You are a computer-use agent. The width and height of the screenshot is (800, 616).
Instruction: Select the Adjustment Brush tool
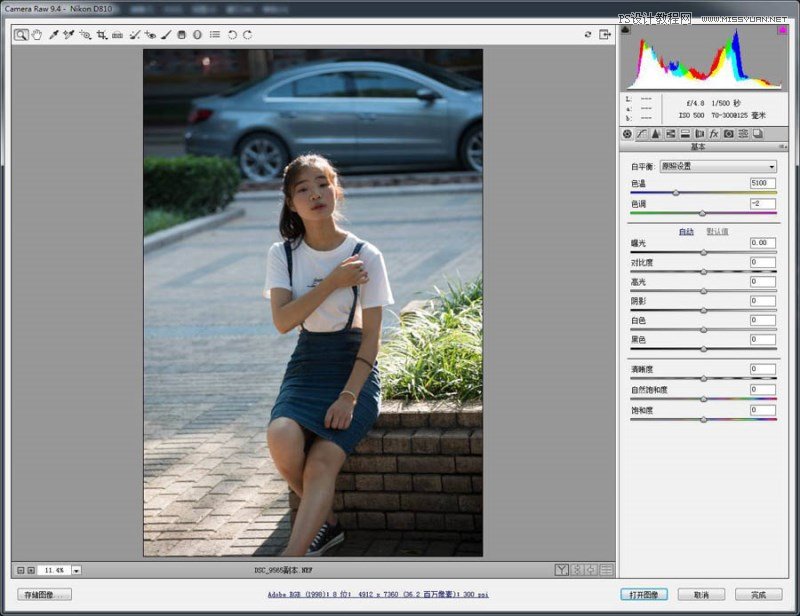[166, 33]
